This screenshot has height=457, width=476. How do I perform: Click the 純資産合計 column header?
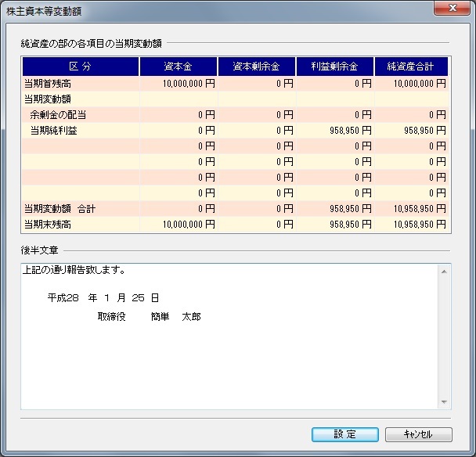coord(413,67)
